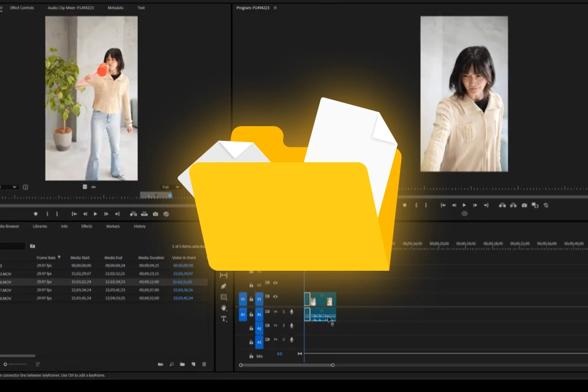Click Drag Video Only icon under the Source monitor
The image size is (588, 392).
85,187
